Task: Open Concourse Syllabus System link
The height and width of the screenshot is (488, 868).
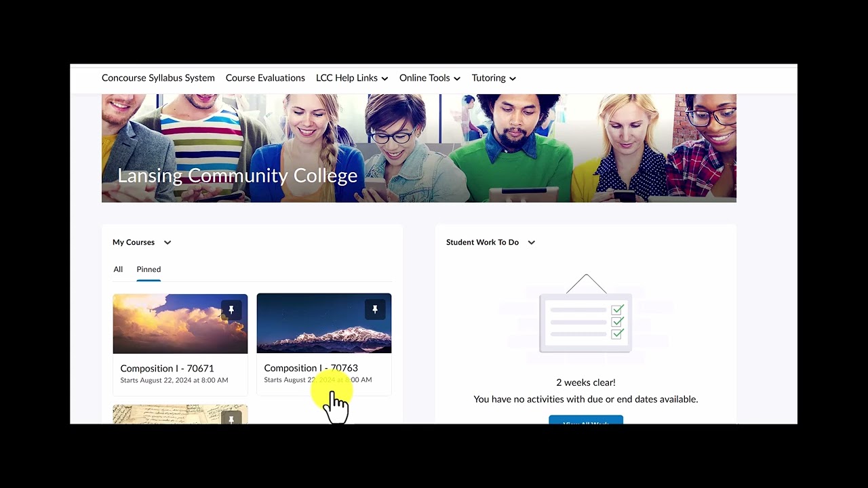Action: tap(158, 78)
